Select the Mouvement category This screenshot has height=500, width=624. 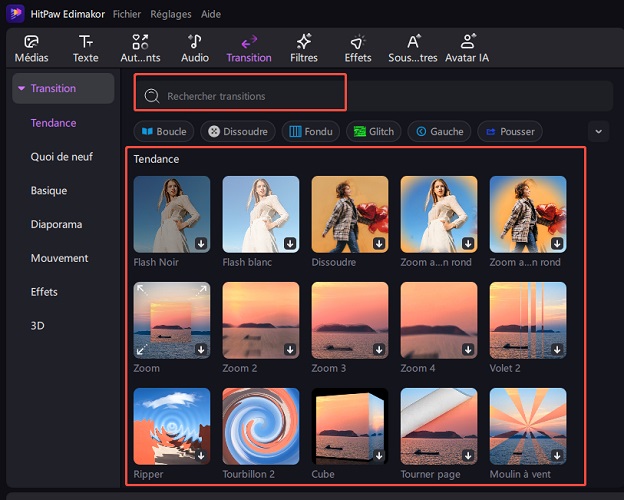click(x=60, y=258)
